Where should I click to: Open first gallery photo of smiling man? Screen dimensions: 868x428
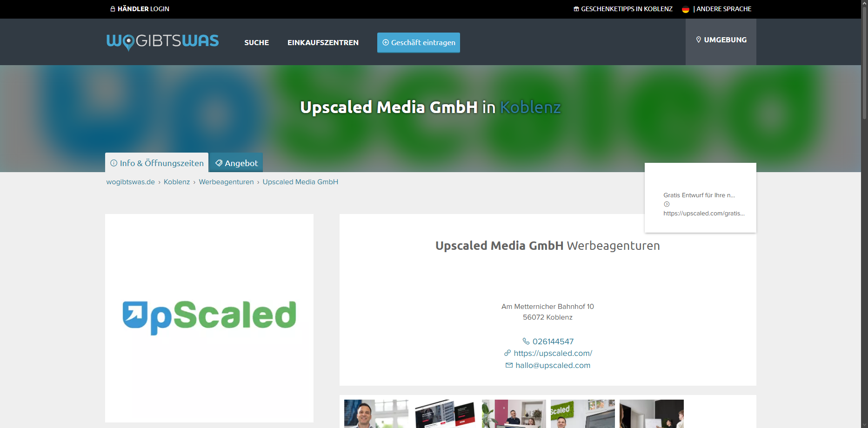point(376,414)
